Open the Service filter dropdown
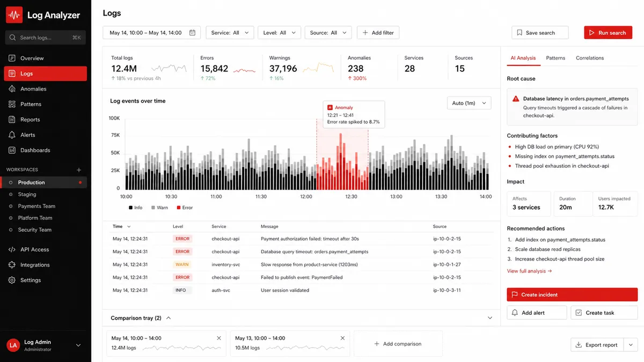644x362 pixels. [230, 33]
